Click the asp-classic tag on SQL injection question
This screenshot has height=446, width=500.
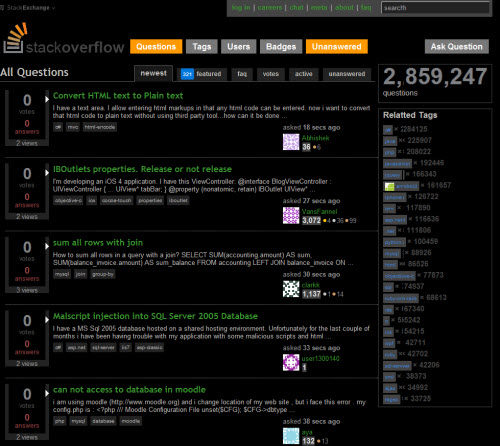[x=149, y=347]
